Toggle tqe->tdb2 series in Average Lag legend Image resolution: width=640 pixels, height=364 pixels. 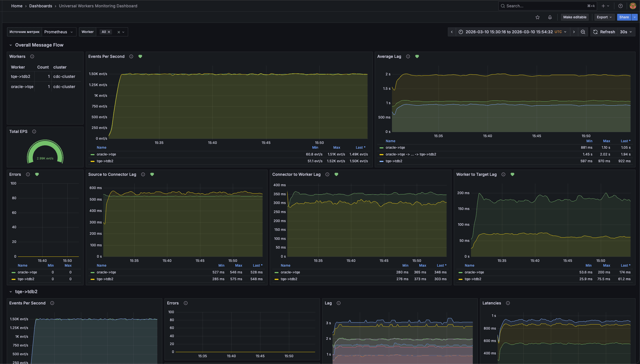point(394,161)
